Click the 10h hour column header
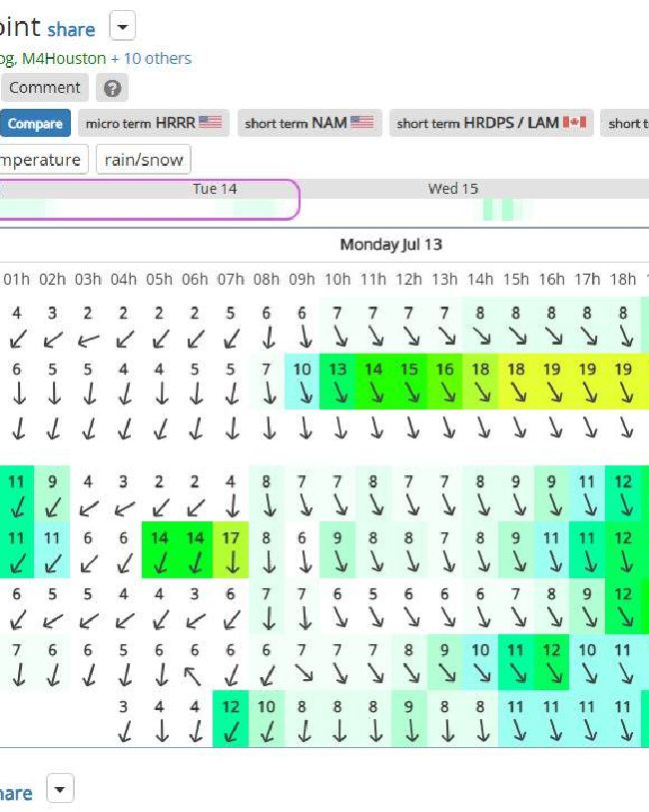Screen dimensions: 649x812 pyautogui.click(x=337, y=279)
